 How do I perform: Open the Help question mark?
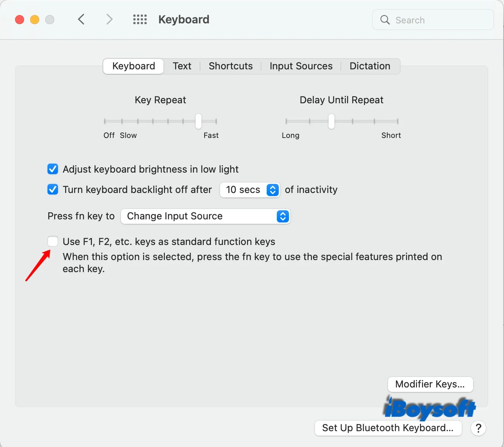(x=478, y=428)
